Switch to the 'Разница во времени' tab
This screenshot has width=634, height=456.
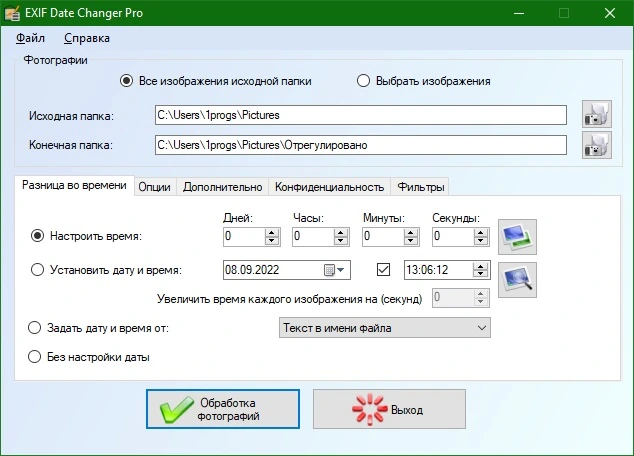coord(74,186)
